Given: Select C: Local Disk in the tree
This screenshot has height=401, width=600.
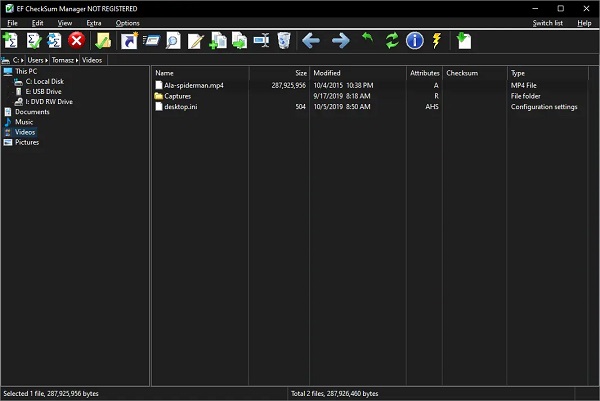Looking at the screenshot, I should click(44, 82).
